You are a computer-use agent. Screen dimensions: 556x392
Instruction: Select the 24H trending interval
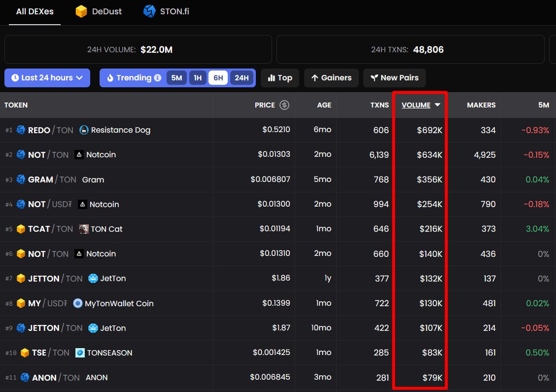point(242,78)
